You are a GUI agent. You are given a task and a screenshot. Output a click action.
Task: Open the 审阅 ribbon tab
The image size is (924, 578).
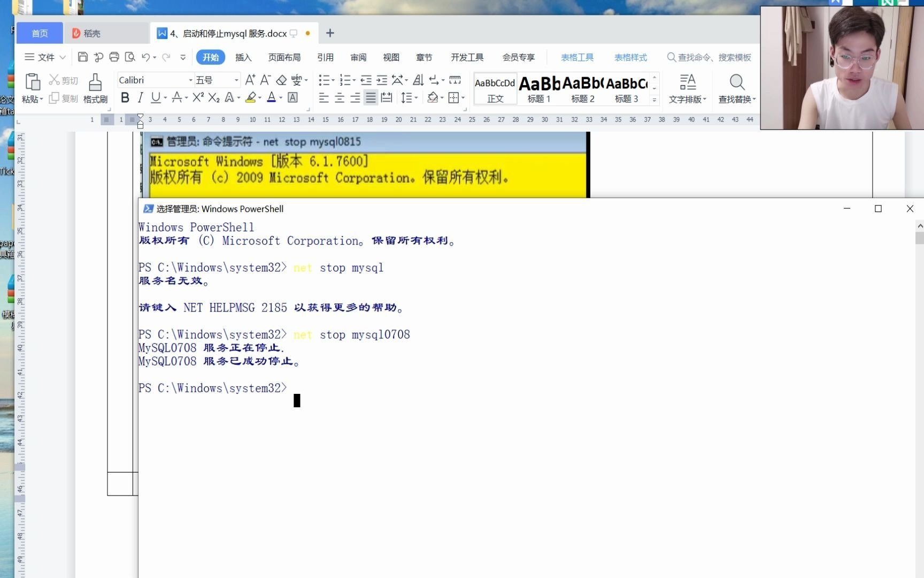[x=358, y=57]
